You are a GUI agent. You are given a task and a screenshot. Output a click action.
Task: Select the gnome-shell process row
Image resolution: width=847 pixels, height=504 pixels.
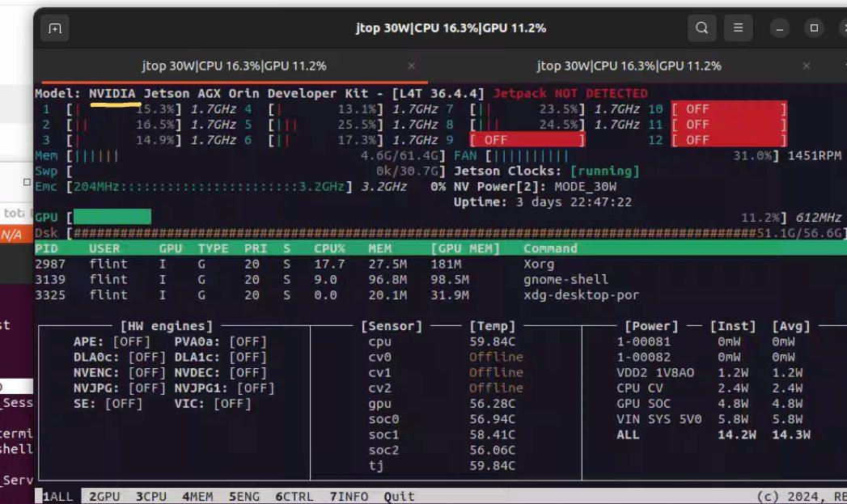(x=440, y=279)
